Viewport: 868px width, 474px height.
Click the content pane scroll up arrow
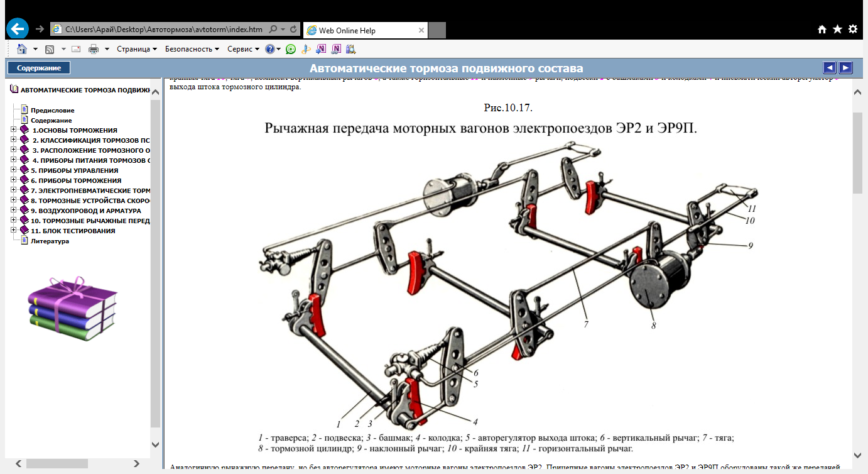click(x=858, y=92)
